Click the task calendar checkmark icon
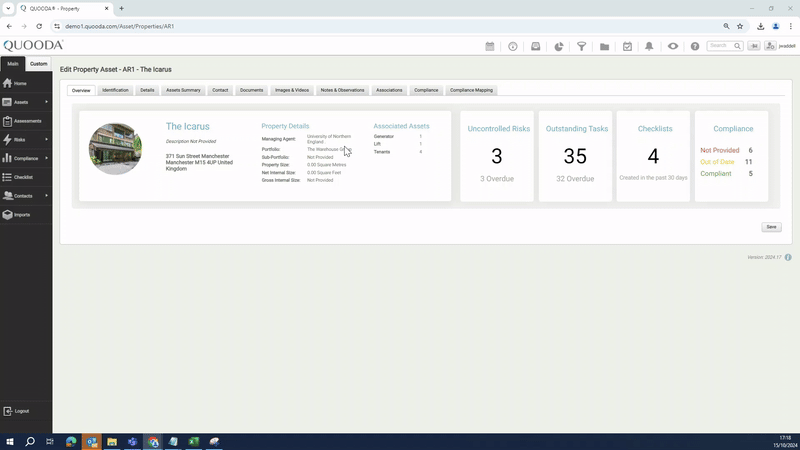The height and width of the screenshot is (450, 800). pyautogui.click(x=627, y=46)
